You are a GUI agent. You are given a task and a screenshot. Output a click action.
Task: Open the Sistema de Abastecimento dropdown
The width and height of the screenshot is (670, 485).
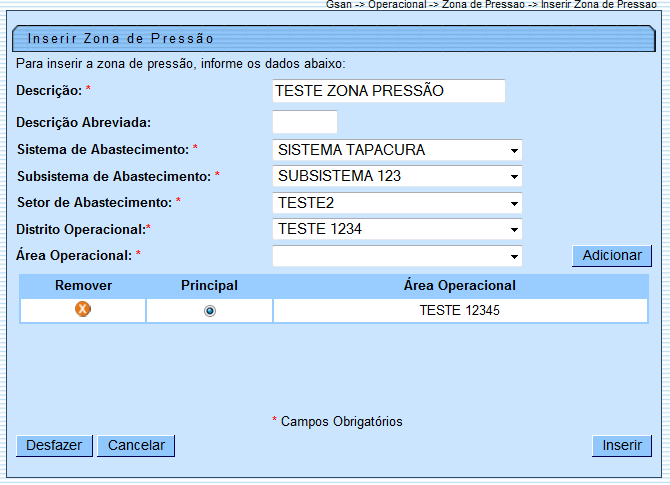[397, 150]
